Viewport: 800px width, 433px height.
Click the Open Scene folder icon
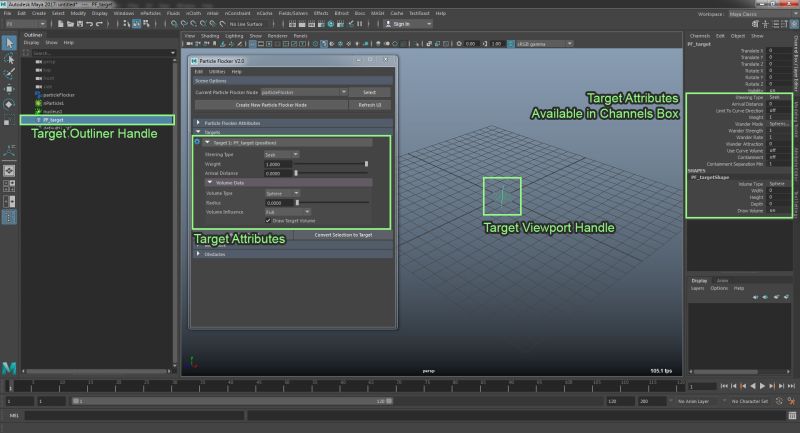tap(70, 24)
